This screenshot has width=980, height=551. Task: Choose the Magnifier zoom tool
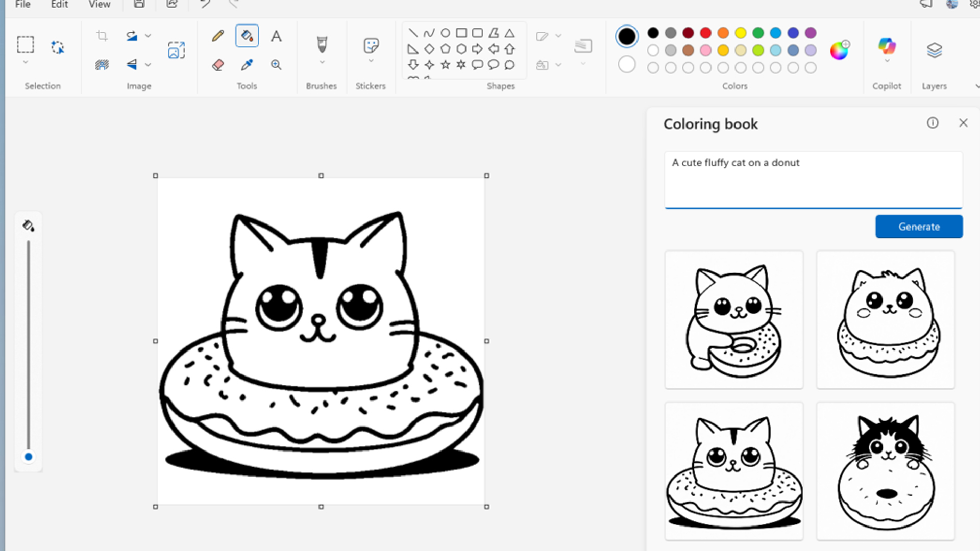point(276,65)
